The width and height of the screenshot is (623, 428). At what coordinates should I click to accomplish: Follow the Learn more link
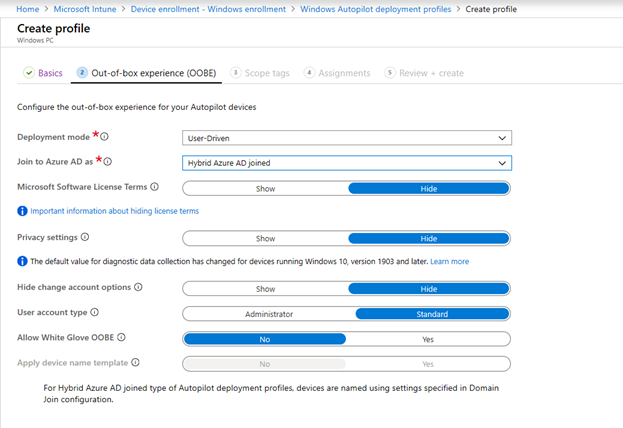click(449, 262)
